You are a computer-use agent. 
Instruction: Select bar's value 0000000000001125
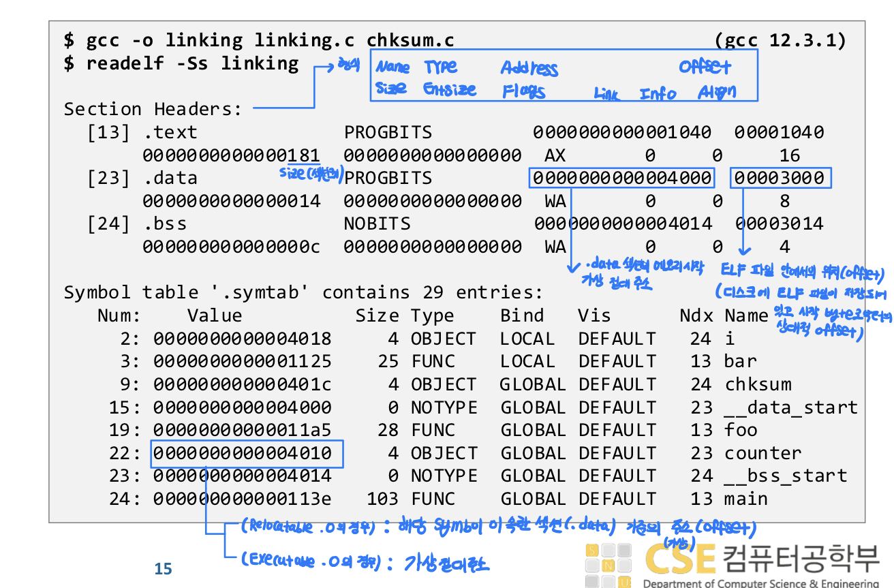[x=243, y=362]
